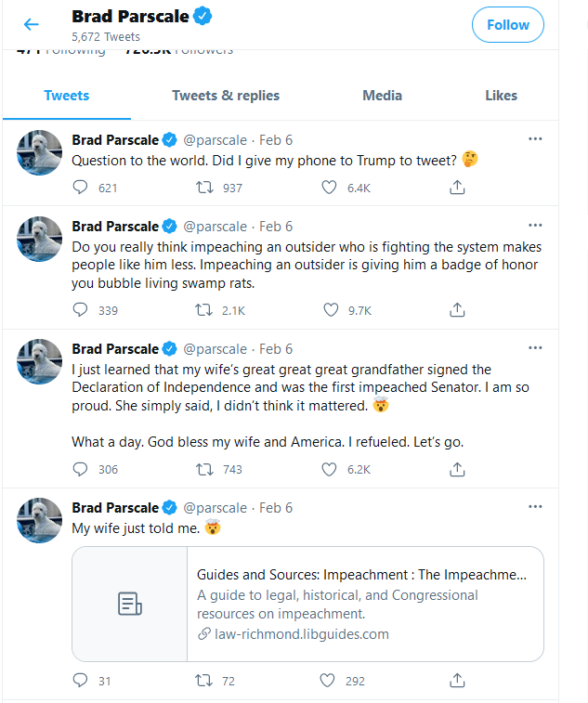Reply to the great grandfather tweet
The image size is (588, 703).
pyautogui.click(x=80, y=469)
